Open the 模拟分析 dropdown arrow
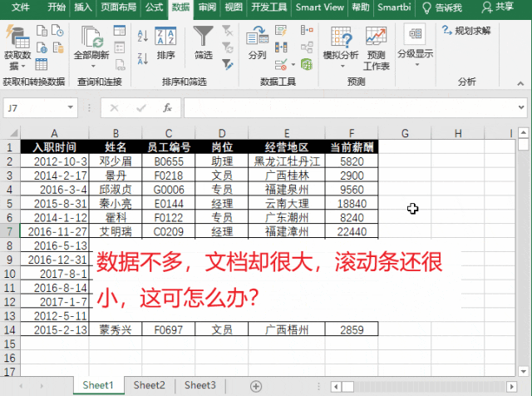 (342, 66)
